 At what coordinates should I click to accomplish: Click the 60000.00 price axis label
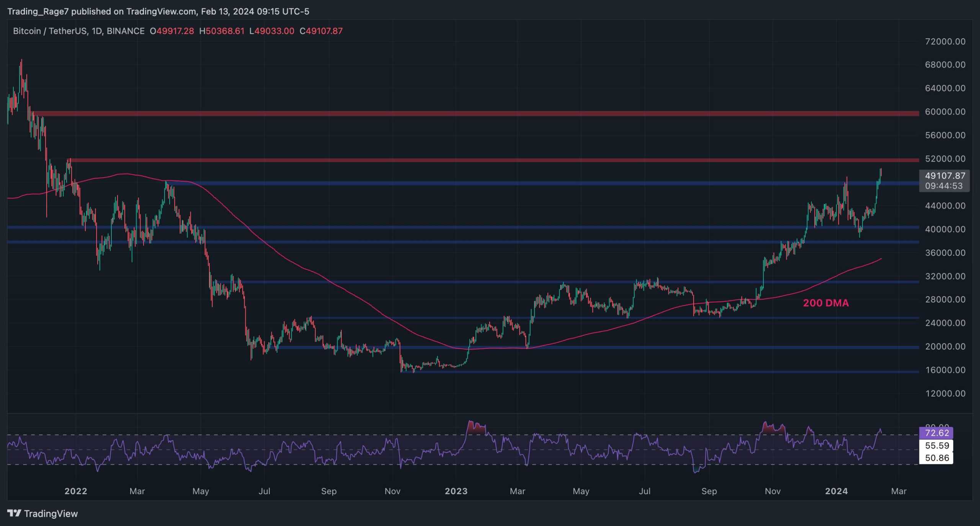click(x=945, y=112)
